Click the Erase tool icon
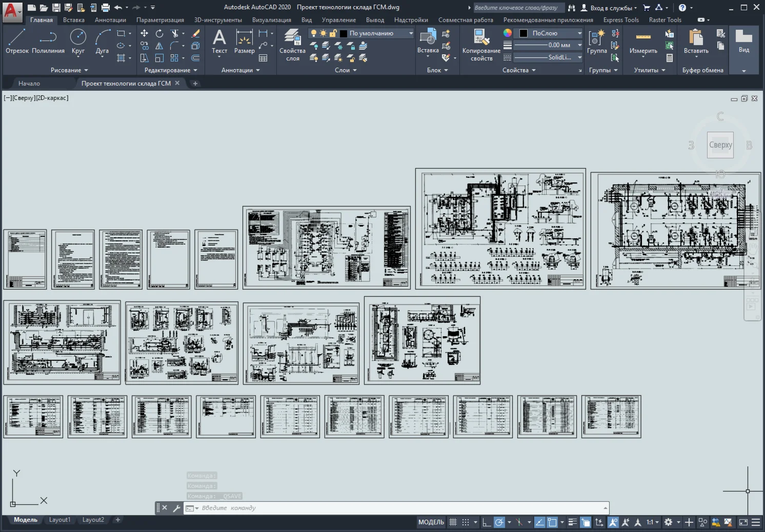 (195, 33)
